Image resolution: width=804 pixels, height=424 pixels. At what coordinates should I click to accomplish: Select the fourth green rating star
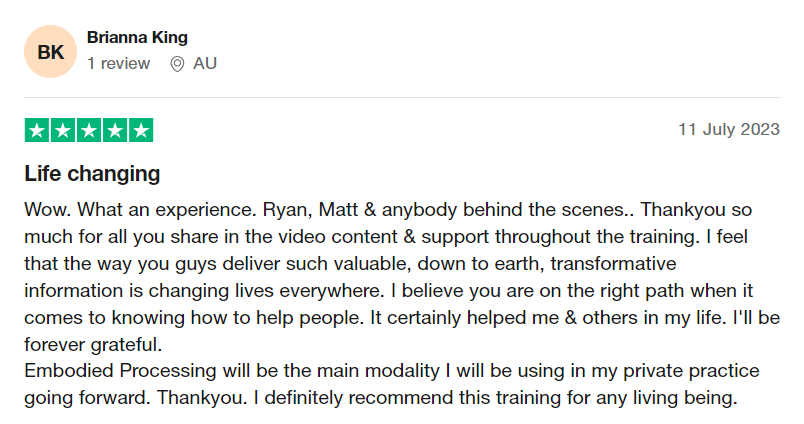tap(115, 130)
